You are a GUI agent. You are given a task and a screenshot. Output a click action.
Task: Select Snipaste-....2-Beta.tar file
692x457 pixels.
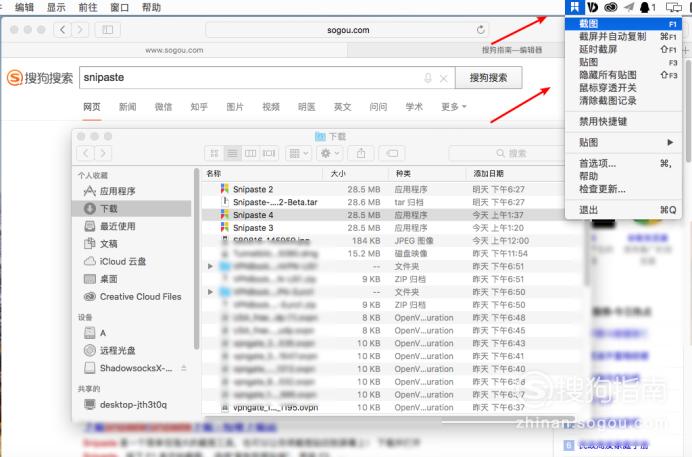[393, 202]
